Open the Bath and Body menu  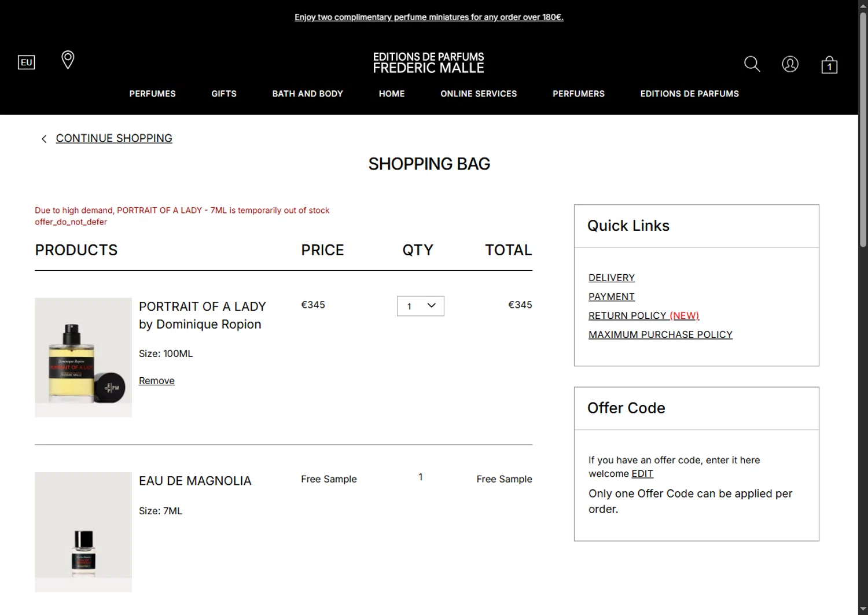pyautogui.click(x=308, y=94)
